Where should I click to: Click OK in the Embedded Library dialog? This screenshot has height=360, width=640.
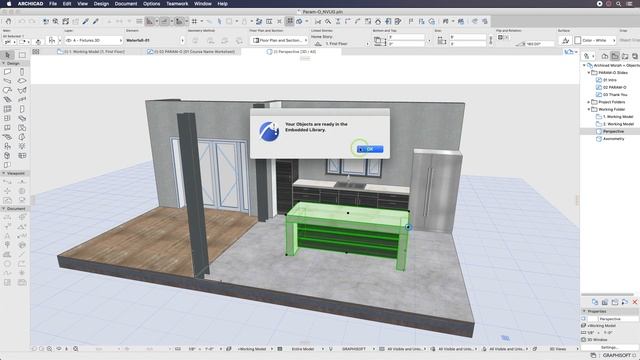pyautogui.click(x=370, y=149)
